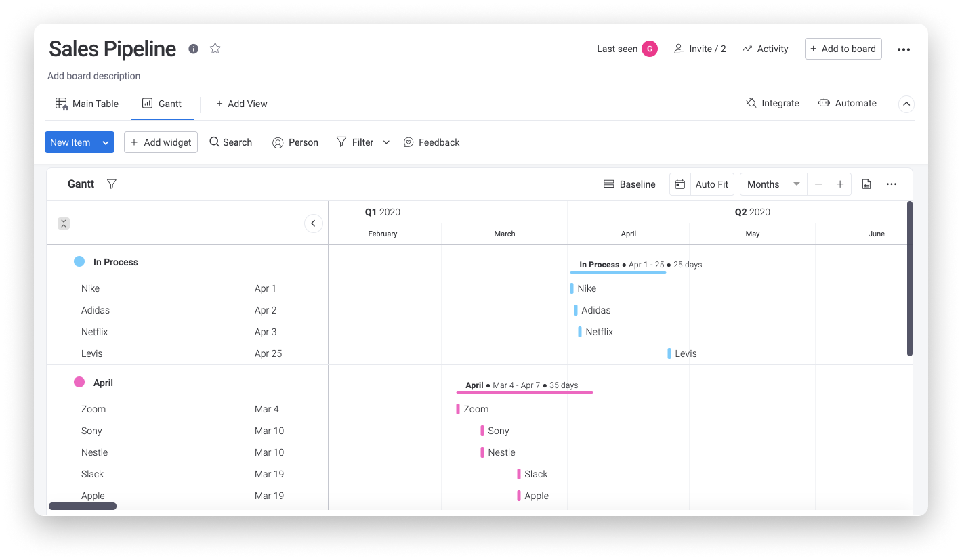Collapse the Gantt side panel with the chevron

tap(313, 223)
